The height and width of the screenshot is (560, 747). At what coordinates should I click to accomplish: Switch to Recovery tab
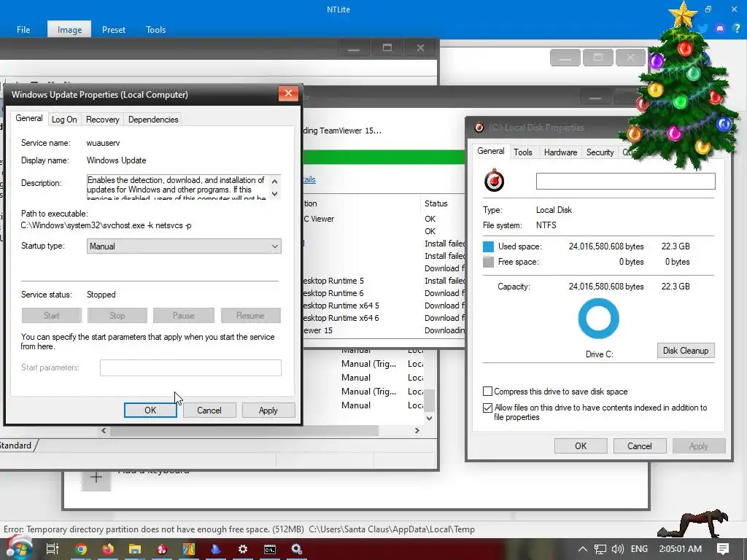coord(102,120)
